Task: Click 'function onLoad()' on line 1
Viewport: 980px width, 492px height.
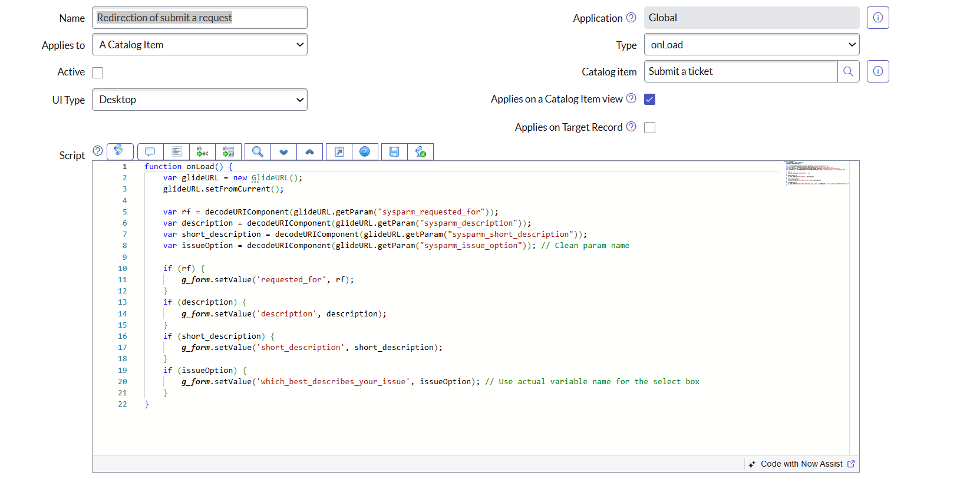Action: 184,167
